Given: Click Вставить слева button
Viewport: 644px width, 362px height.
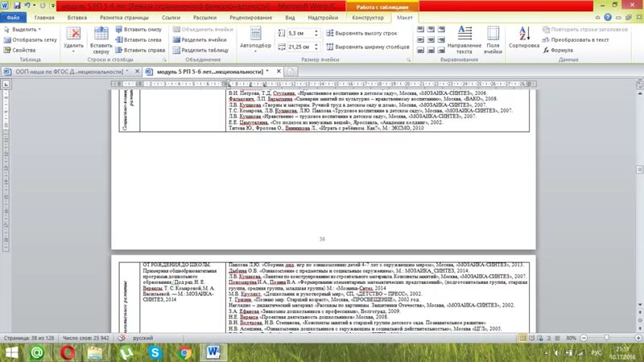Looking at the screenshot, I should point(138,39).
